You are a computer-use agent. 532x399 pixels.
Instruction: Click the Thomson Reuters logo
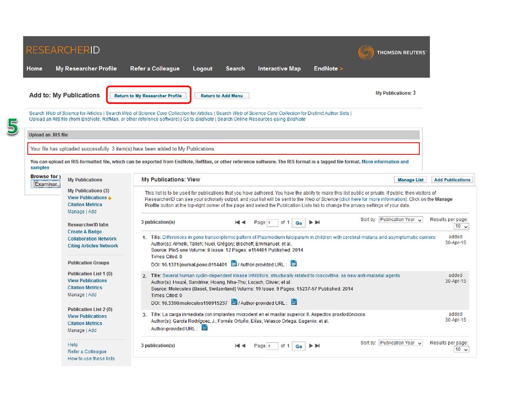point(392,52)
